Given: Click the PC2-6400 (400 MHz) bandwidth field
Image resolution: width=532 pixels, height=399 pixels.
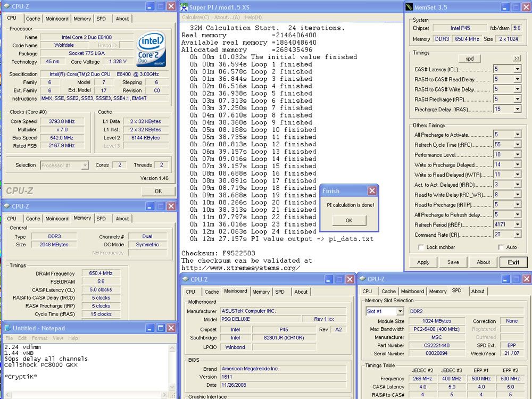Looking at the screenshot, I should click(436, 329).
